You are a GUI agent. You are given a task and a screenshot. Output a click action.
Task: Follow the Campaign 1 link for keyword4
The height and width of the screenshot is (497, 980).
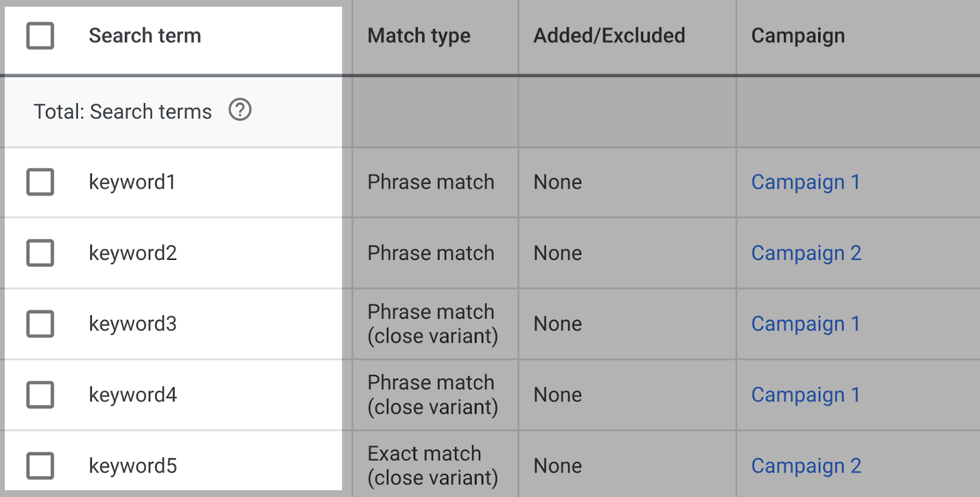pyautogui.click(x=805, y=395)
